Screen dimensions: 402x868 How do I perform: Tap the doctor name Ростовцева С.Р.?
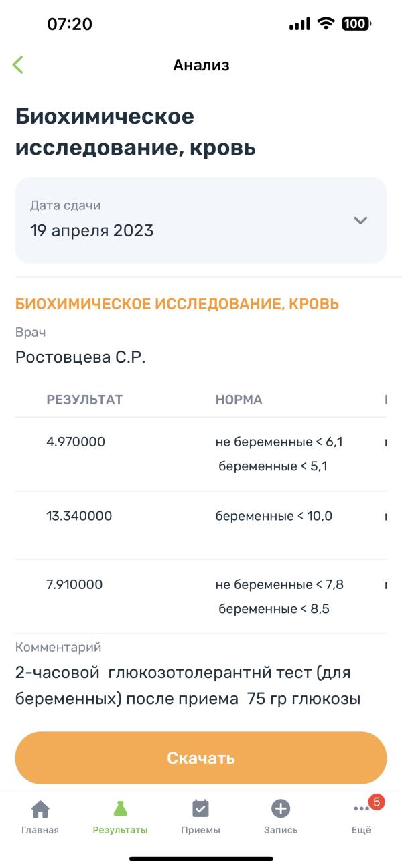pyautogui.click(x=80, y=357)
